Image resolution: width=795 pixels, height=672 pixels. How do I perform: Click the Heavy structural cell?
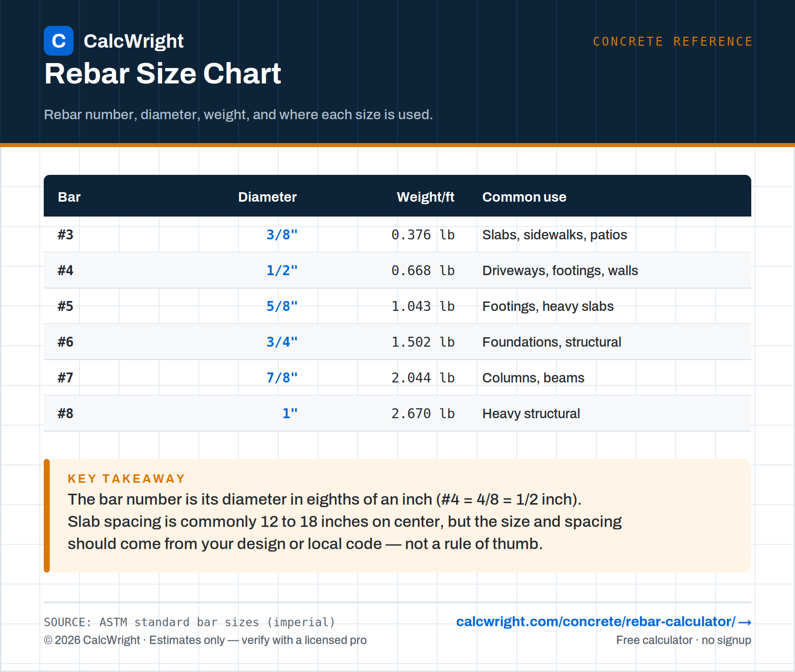(531, 413)
